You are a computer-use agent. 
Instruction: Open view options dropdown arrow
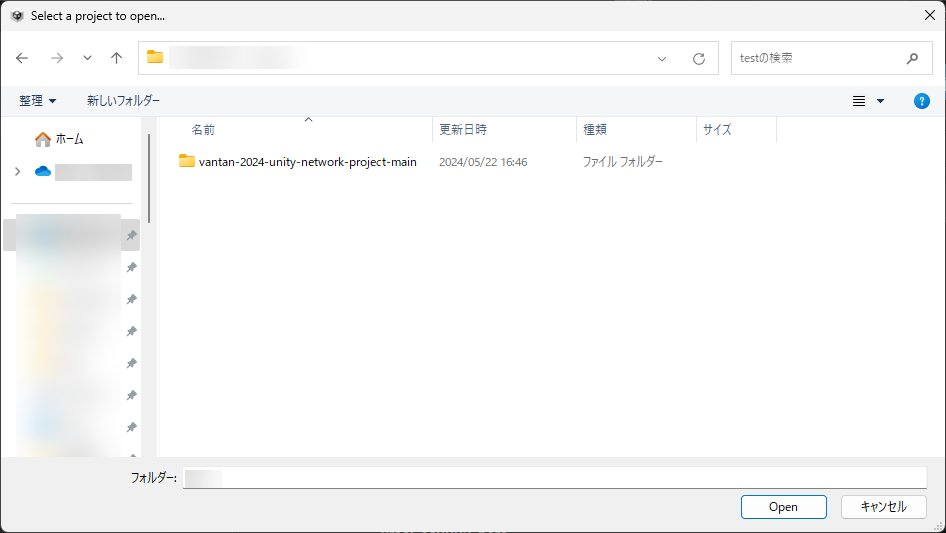click(880, 101)
